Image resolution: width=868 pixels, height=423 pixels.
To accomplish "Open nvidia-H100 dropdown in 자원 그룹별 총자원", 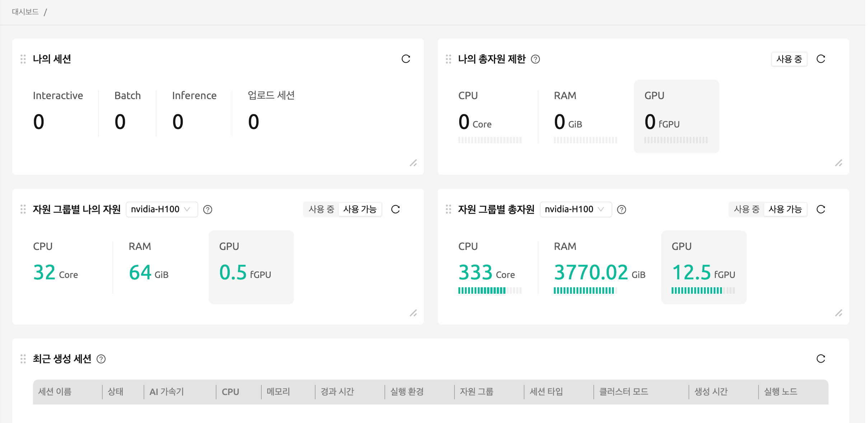I will (575, 209).
